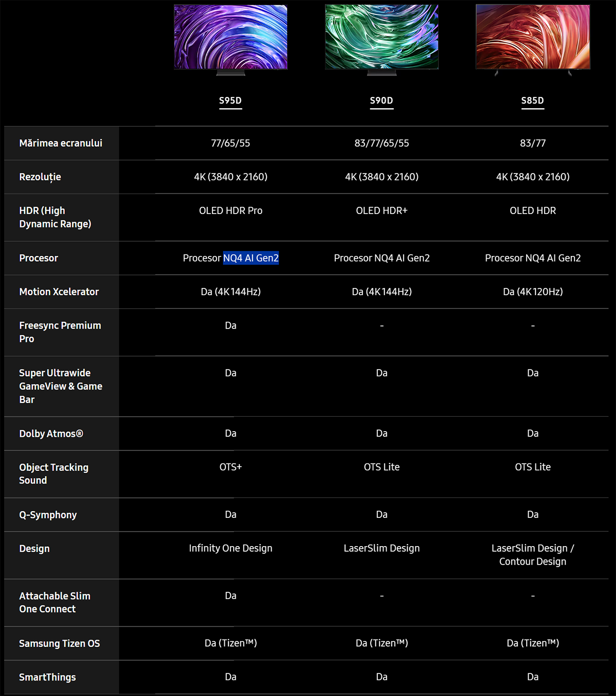616x696 pixels.
Task: Click S95D's Da (Tizen™) cell
Action: [x=230, y=643]
